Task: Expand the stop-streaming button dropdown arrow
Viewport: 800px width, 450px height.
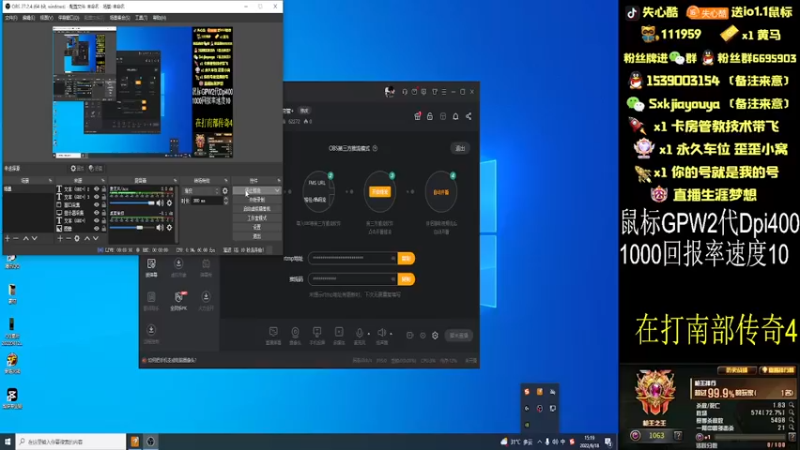Action: [277, 191]
